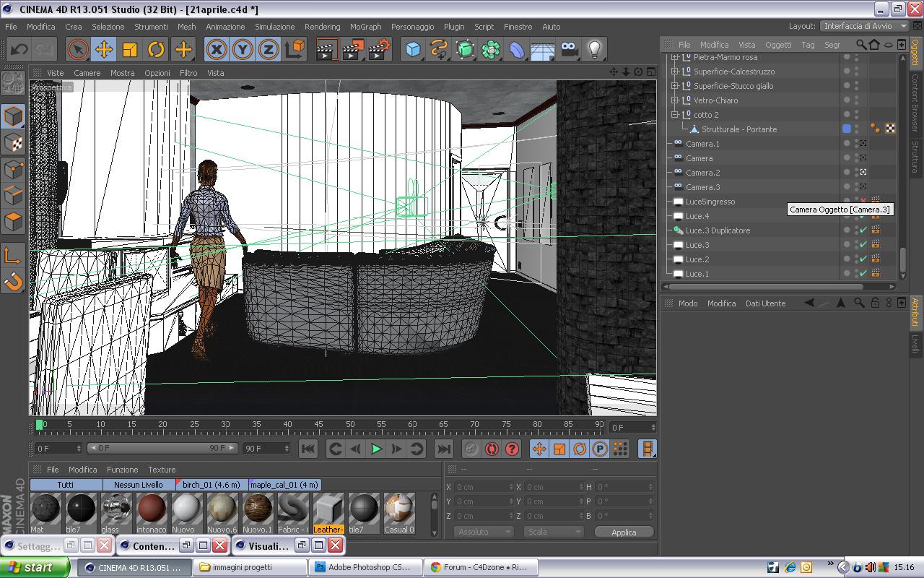Click the Applica button
The image size is (924, 578).
pos(624,532)
